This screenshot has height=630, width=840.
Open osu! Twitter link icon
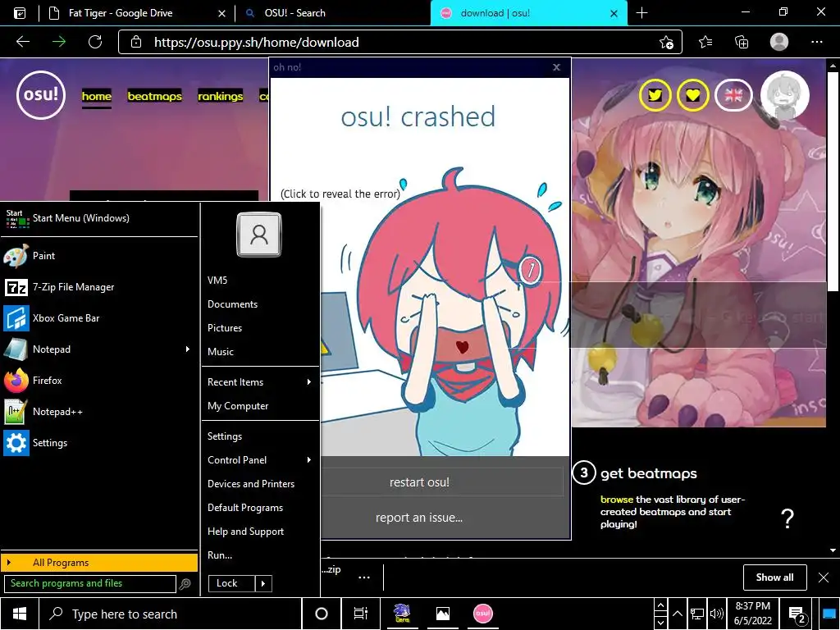click(x=655, y=95)
